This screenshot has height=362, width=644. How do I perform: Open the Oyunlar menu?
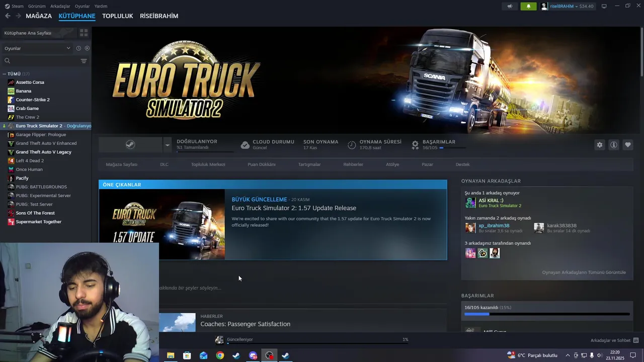[82, 6]
